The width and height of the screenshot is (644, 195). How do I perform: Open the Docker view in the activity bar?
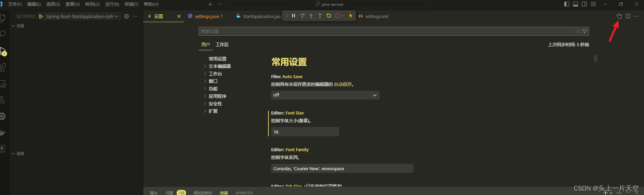click(3, 132)
